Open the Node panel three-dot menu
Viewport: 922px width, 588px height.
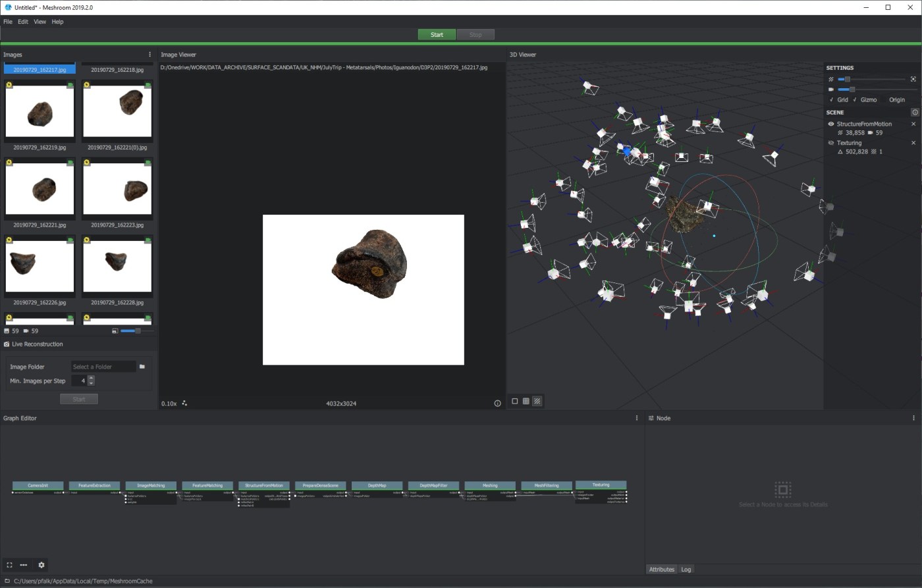click(x=913, y=418)
